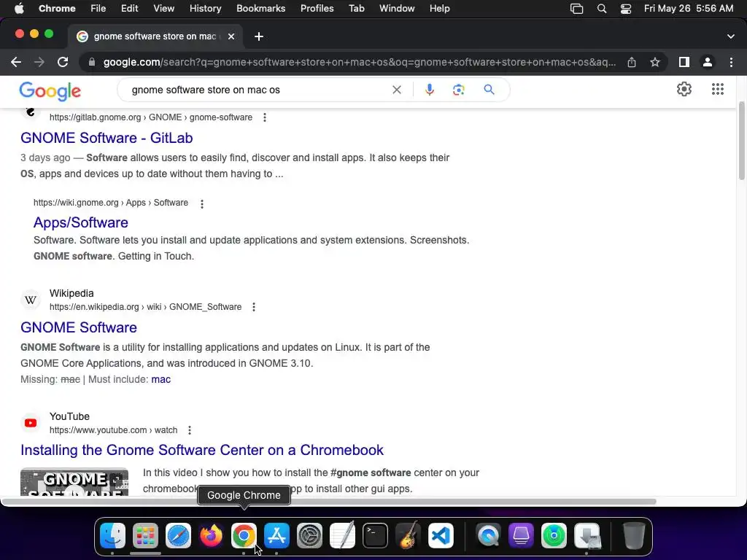The image size is (747, 560).
Task: Submit search with magnifier icon
Action: tap(489, 90)
